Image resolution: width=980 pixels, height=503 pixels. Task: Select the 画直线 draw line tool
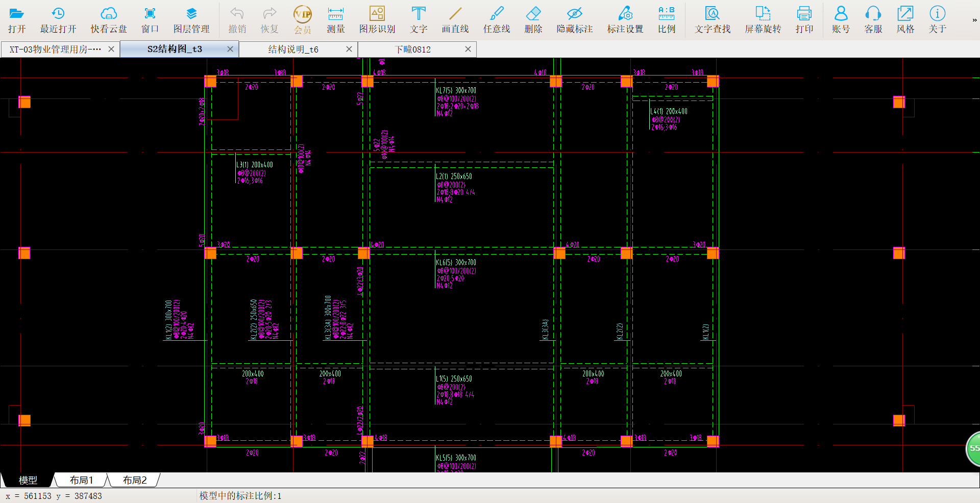point(455,20)
